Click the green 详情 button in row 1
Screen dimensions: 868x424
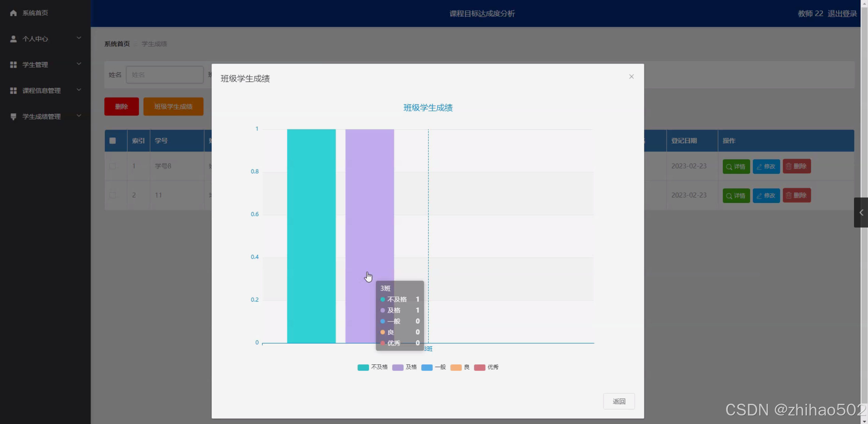736,166
